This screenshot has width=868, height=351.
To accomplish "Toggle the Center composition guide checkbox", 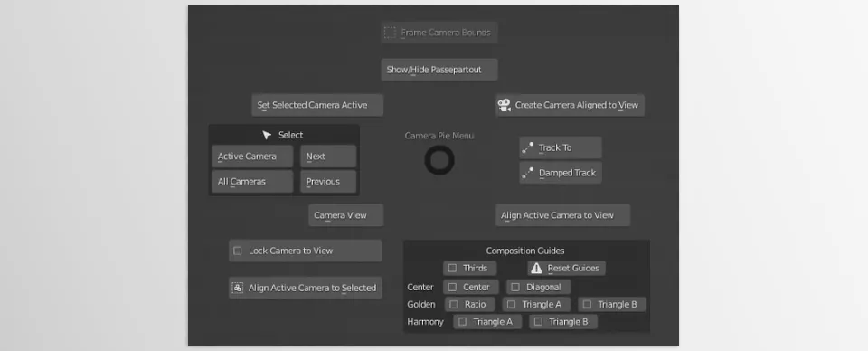I will [x=452, y=288].
